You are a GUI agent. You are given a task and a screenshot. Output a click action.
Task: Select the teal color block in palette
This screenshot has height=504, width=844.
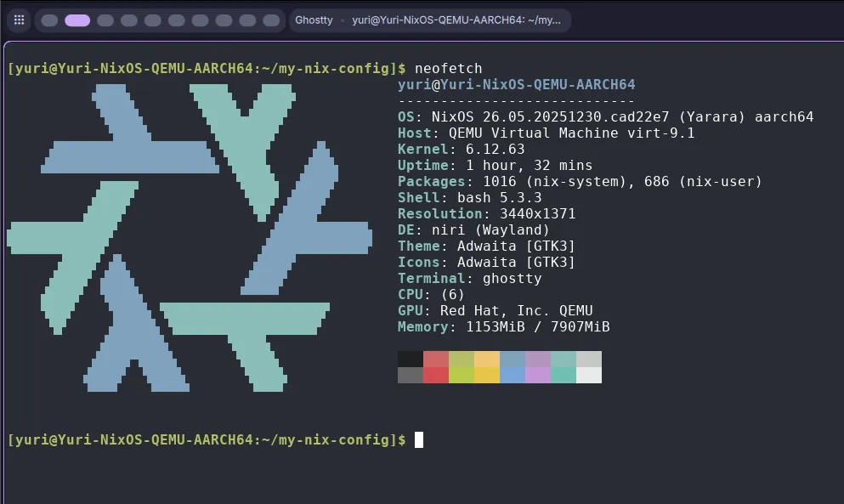(x=564, y=375)
